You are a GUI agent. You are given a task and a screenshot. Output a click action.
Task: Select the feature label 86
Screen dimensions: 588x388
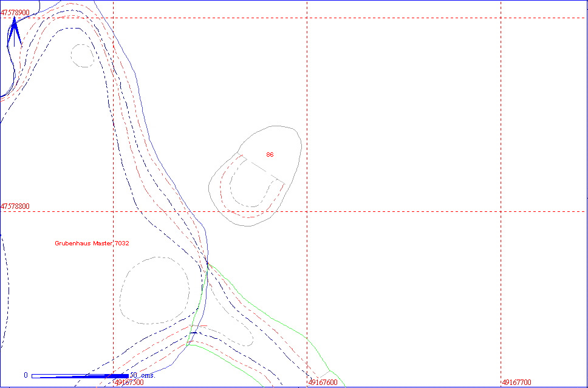tap(270, 154)
